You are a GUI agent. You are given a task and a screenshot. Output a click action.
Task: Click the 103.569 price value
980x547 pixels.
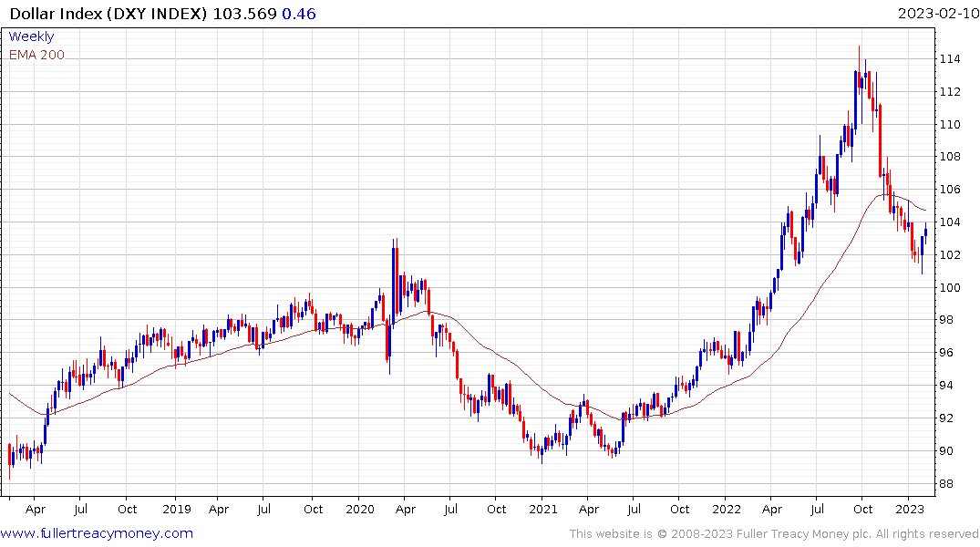tap(245, 13)
